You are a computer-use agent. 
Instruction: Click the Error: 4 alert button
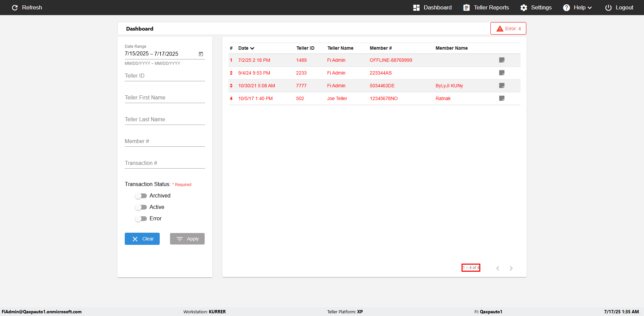[x=508, y=29]
